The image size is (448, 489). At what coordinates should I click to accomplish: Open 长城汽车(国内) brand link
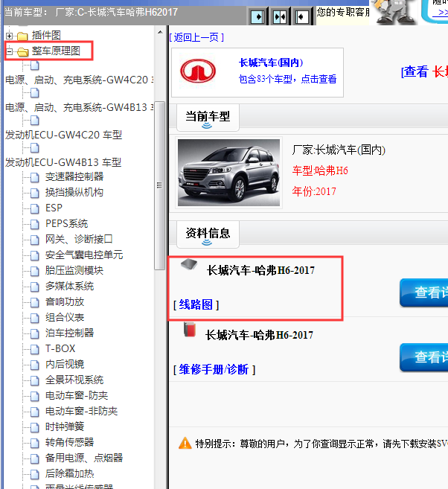click(271, 63)
